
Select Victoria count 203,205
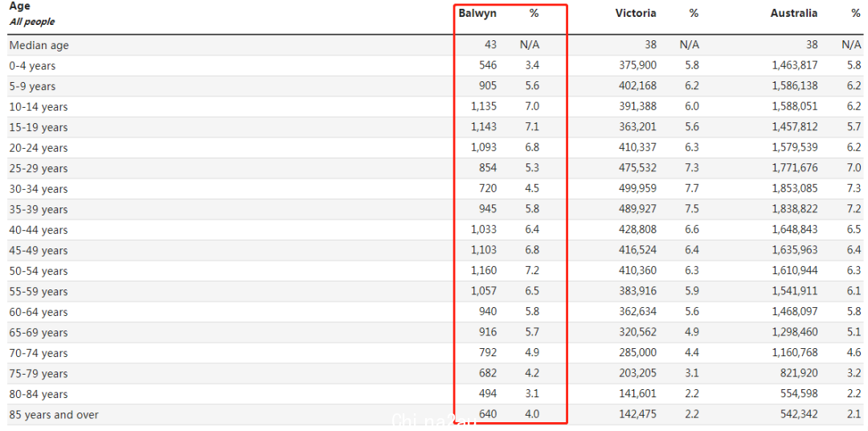pyautogui.click(x=638, y=373)
